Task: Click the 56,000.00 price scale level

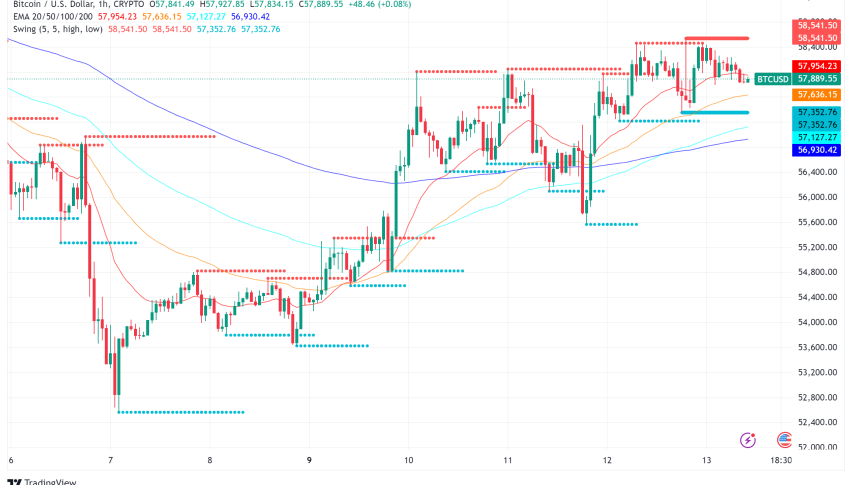Action: (x=816, y=197)
